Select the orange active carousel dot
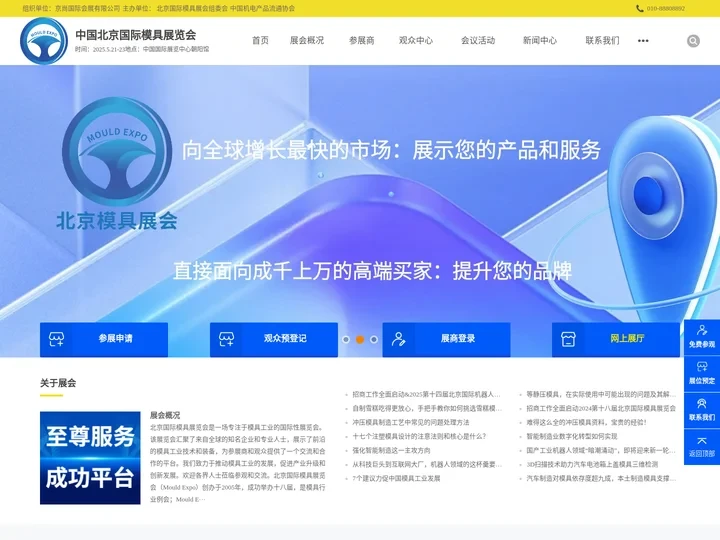Viewport: 720px width, 540px height. (360, 339)
